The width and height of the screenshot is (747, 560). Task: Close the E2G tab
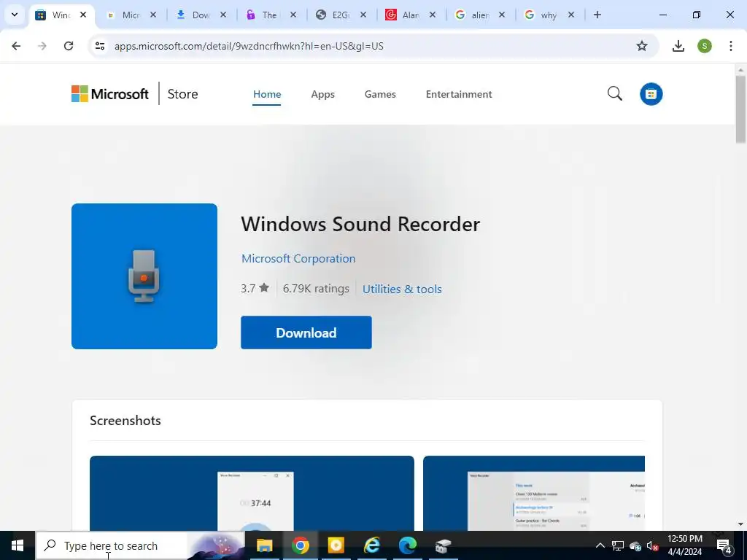click(x=363, y=15)
